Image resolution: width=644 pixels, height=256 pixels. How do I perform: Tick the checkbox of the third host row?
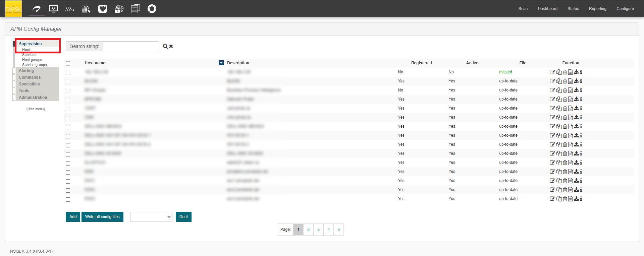point(68,91)
